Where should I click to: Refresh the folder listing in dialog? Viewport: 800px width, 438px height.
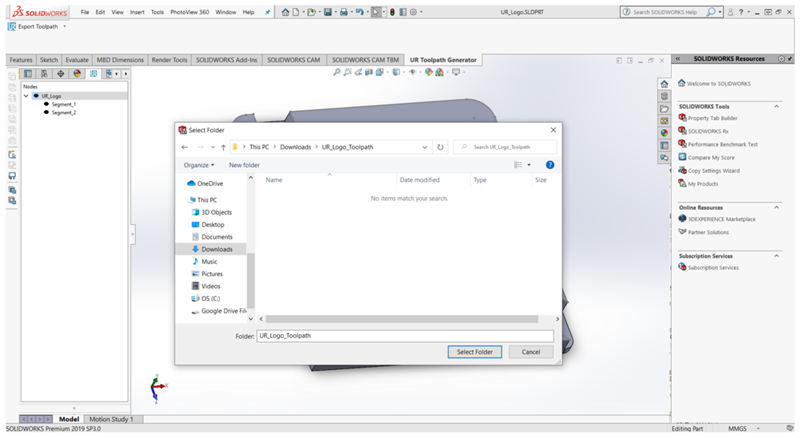(x=440, y=147)
